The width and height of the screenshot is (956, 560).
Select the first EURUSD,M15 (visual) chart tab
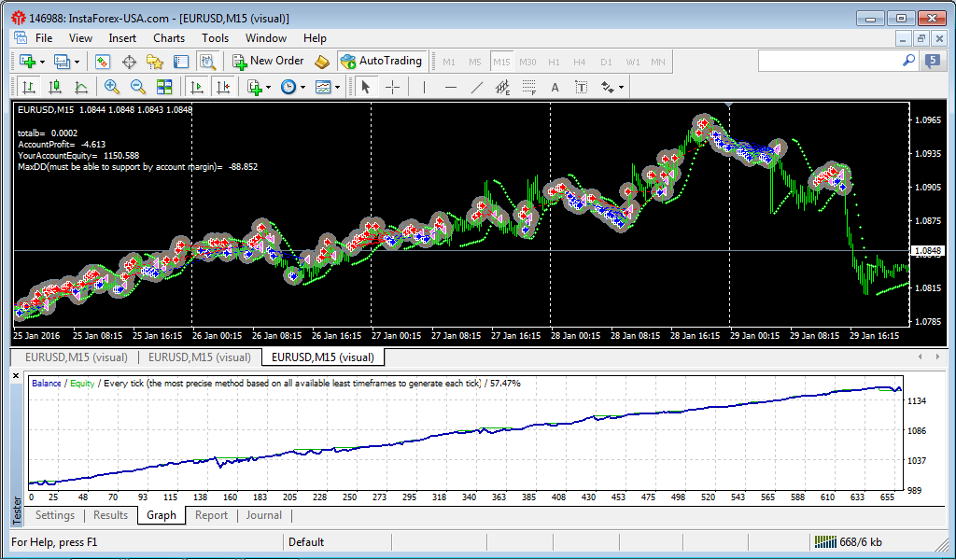point(77,357)
